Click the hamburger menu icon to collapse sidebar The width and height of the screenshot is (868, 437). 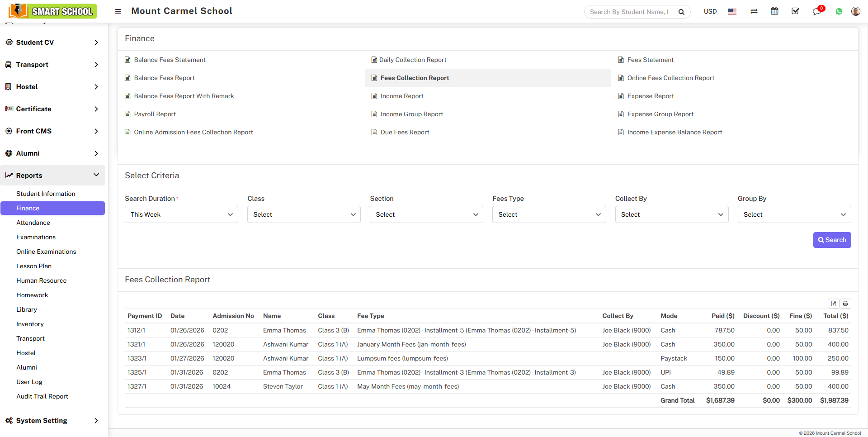click(118, 11)
